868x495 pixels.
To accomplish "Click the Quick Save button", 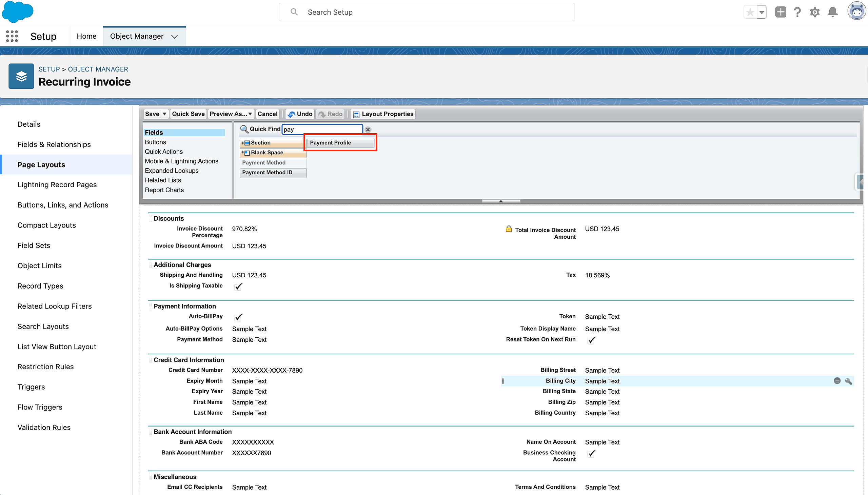I will (188, 114).
